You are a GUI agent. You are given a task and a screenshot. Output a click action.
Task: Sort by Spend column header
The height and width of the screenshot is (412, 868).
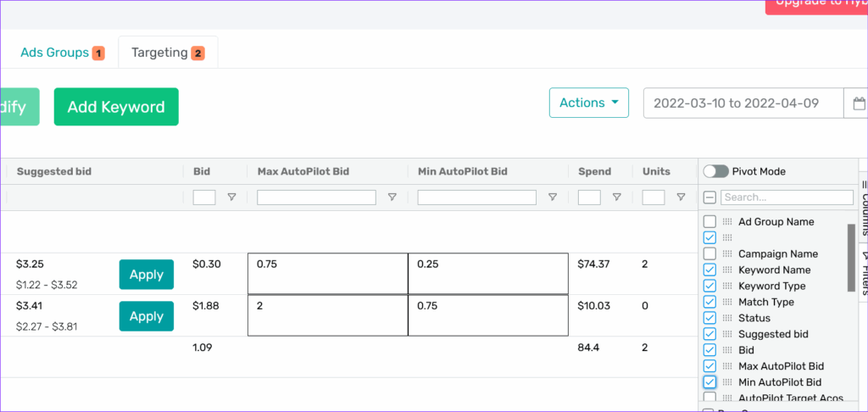(x=594, y=171)
